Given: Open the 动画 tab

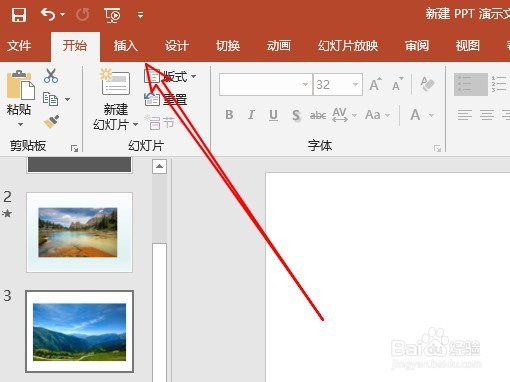Looking at the screenshot, I should coord(279,46).
